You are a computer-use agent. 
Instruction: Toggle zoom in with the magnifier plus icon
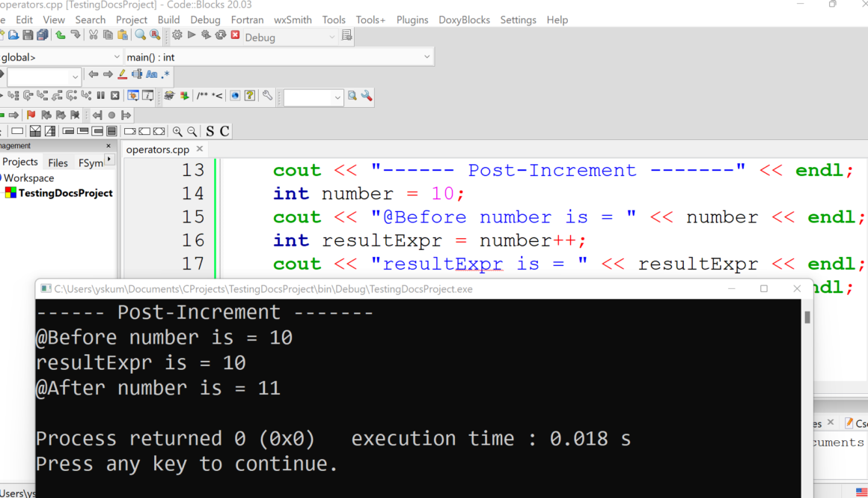pyautogui.click(x=177, y=130)
